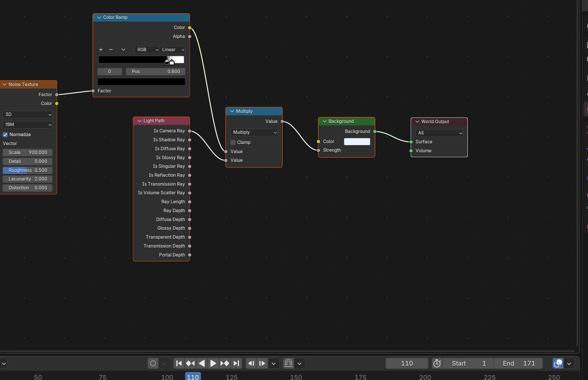Click the Ray Length output socket
588x380 pixels.
point(190,202)
